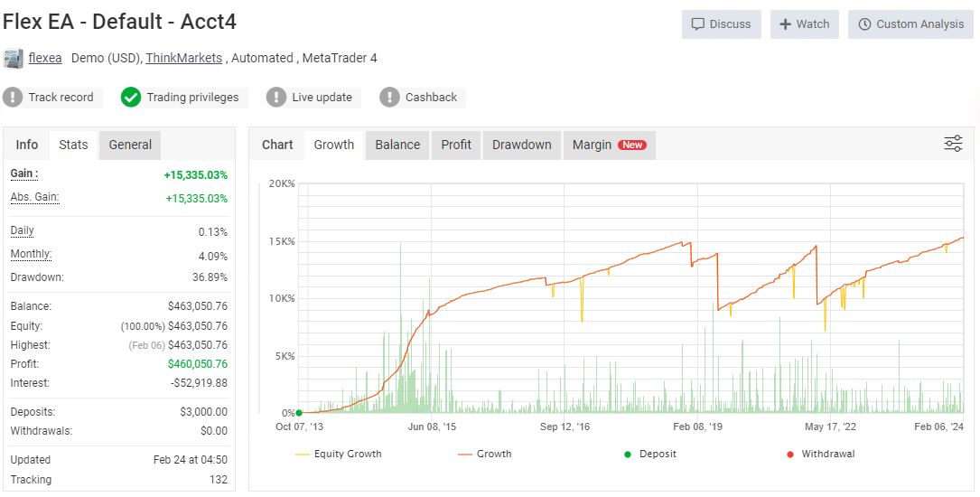Click the Sep 12, '16 axis label
The height and width of the screenshot is (497, 980).
click(565, 427)
